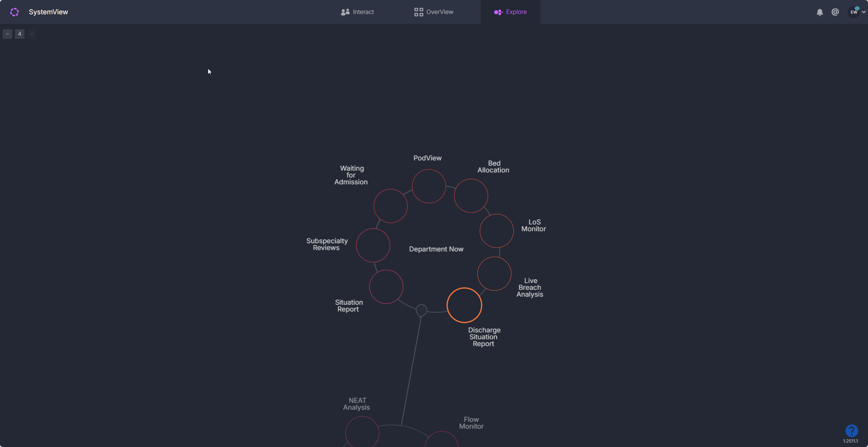Click the EW user avatar
This screenshot has height=447, width=868.
pos(853,12)
